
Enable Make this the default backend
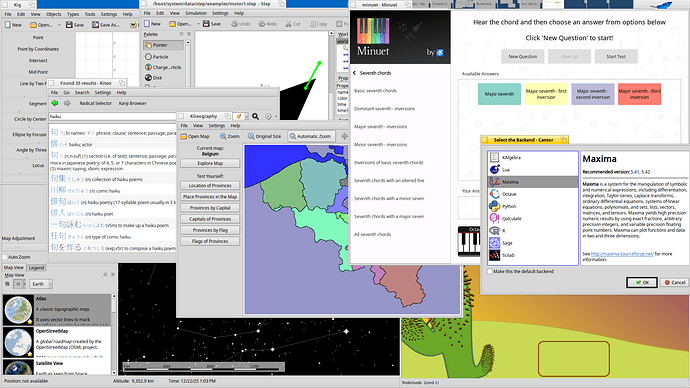coord(489,271)
